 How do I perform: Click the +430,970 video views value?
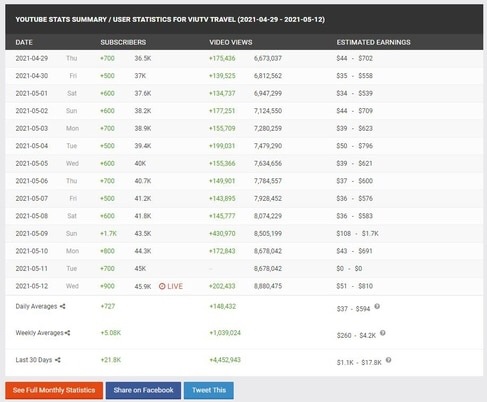click(222, 233)
